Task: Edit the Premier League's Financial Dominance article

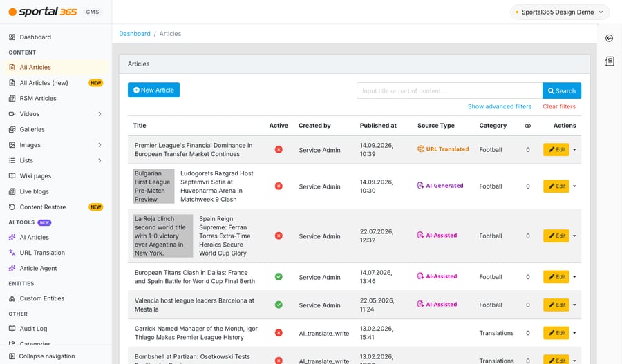Action: [556, 149]
